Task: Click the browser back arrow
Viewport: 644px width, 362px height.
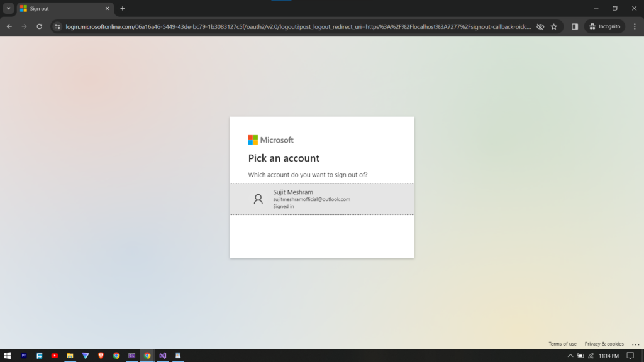Action: click(x=9, y=26)
